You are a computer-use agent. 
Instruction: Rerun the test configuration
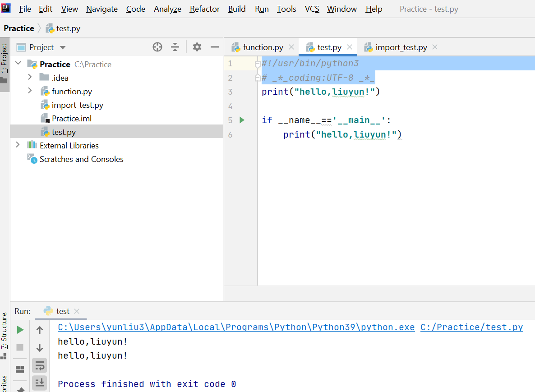click(20, 329)
